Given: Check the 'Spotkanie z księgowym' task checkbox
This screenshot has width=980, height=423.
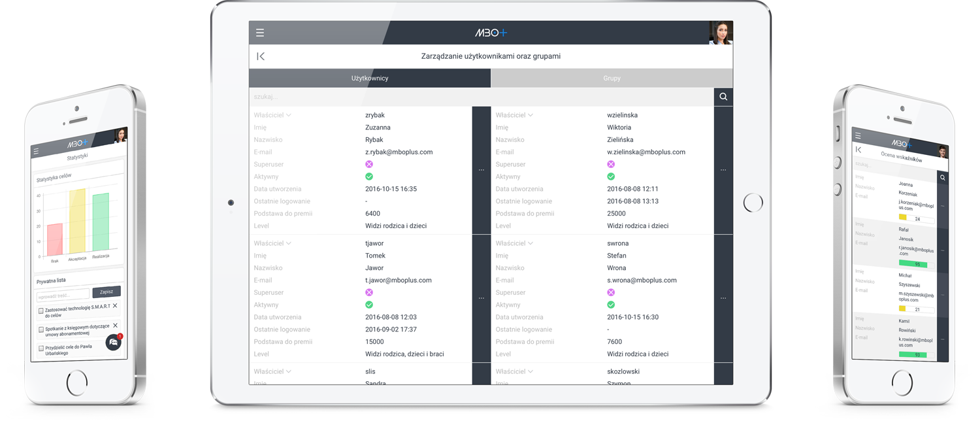Looking at the screenshot, I should click(x=41, y=330).
